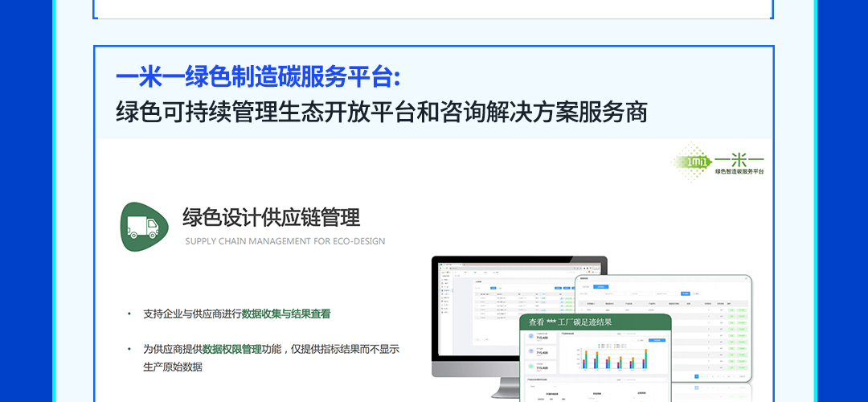Image resolution: width=868 pixels, height=402 pixels.
Task: Click the section title 绿色设计供应链管理
Action: (x=272, y=218)
